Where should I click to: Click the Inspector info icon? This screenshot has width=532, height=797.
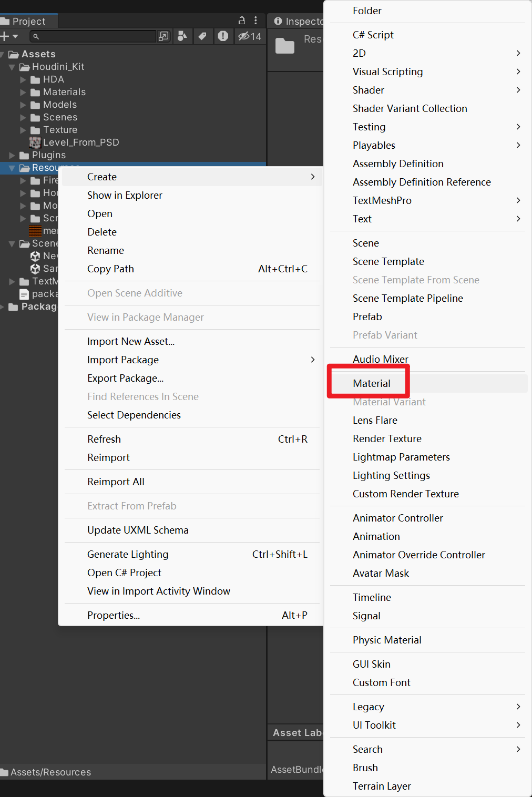click(278, 21)
